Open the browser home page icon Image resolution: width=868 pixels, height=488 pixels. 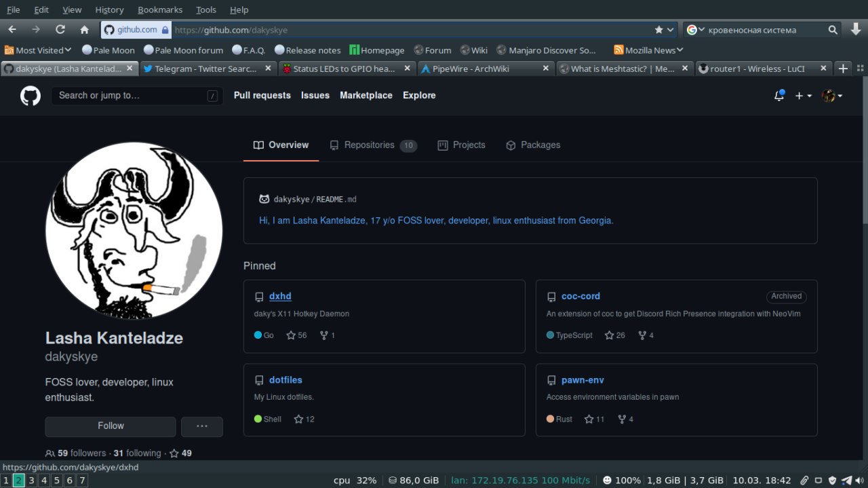(84, 29)
